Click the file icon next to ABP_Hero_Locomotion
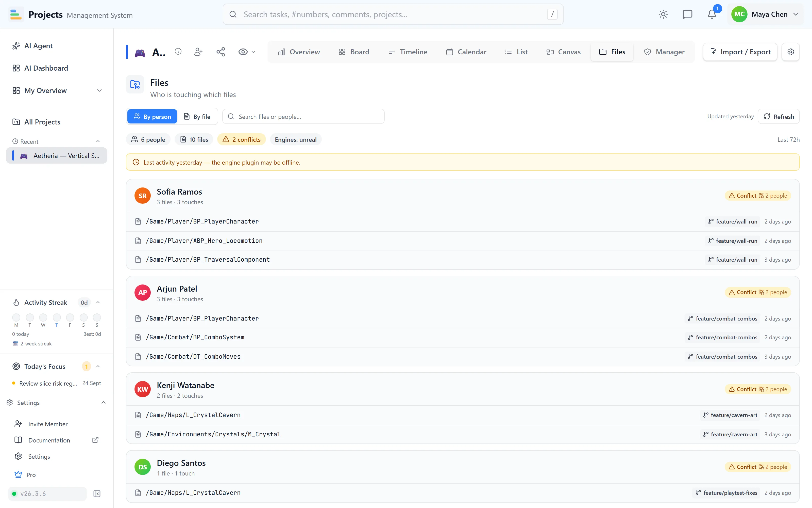The image size is (812, 508). click(x=138, y=241)
